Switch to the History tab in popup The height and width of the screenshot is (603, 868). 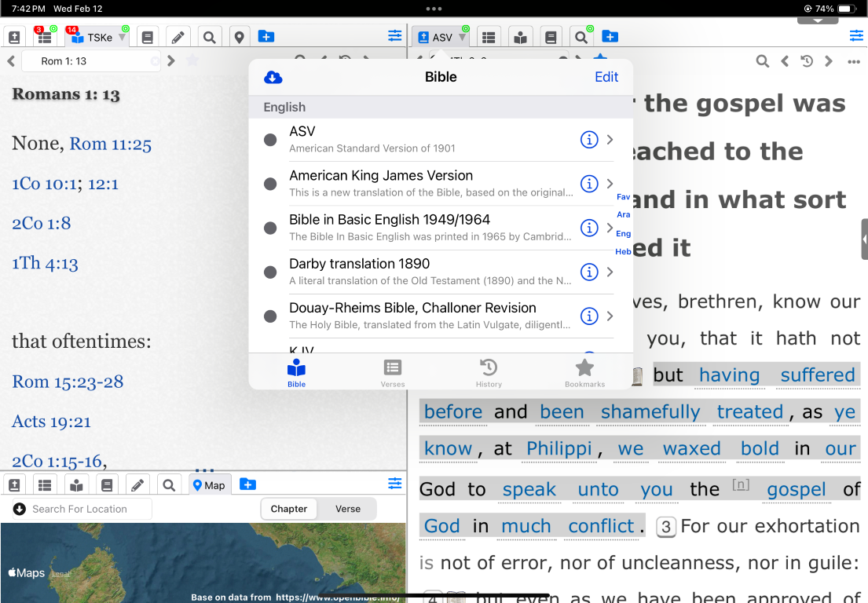(489, 372)
